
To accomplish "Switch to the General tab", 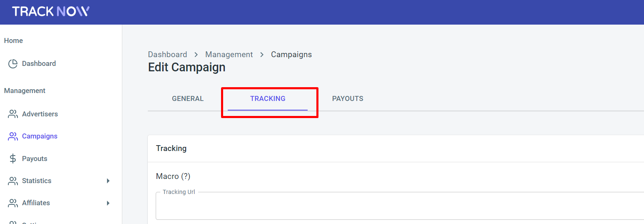I will tap(188, 99).
